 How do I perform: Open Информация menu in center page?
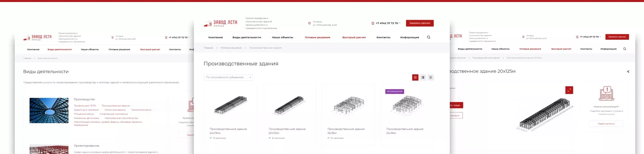[x=410, y=37]
